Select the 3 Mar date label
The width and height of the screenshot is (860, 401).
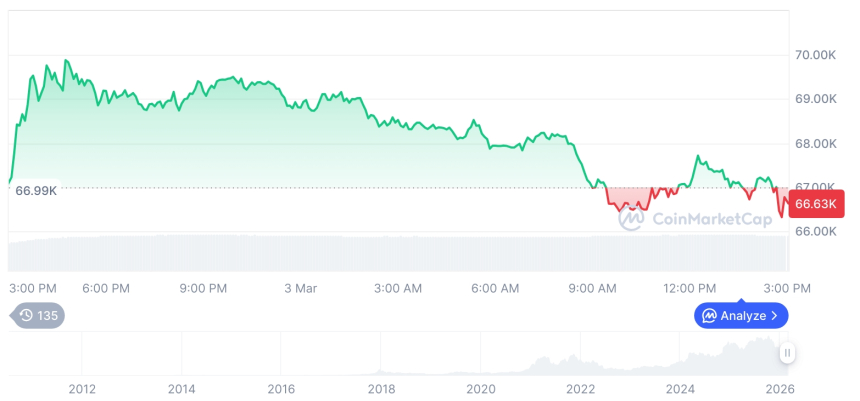coord(300,288)
